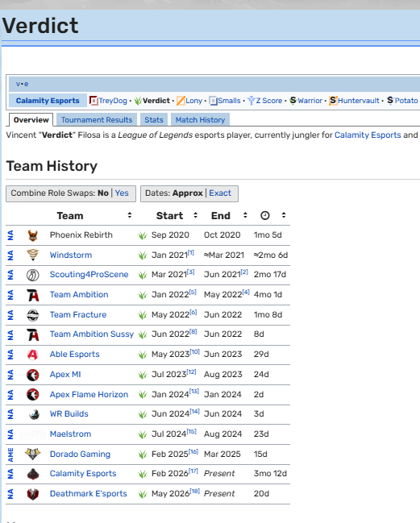
Task: Sort table by Team column arrows
Action: click(x=130, y=215)
